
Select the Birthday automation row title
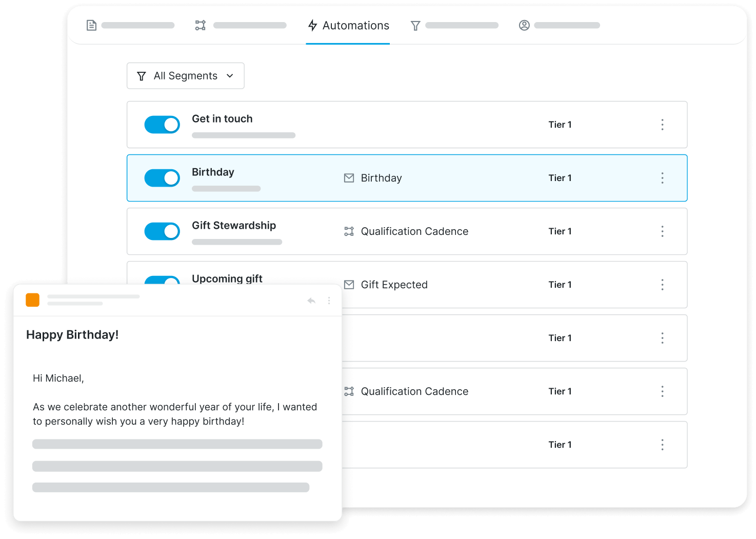tap(213, 172)
